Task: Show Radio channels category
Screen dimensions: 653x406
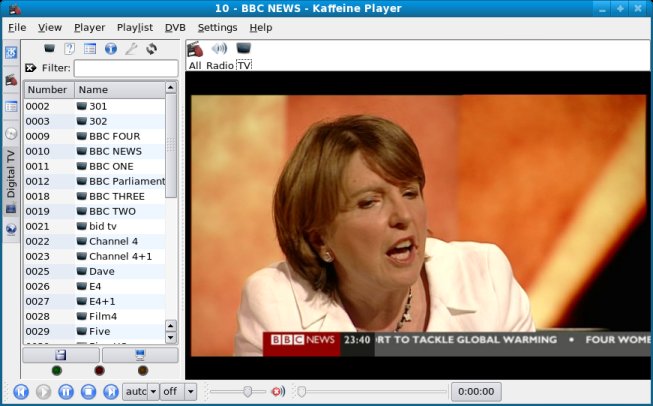Action: coord(219,56)
